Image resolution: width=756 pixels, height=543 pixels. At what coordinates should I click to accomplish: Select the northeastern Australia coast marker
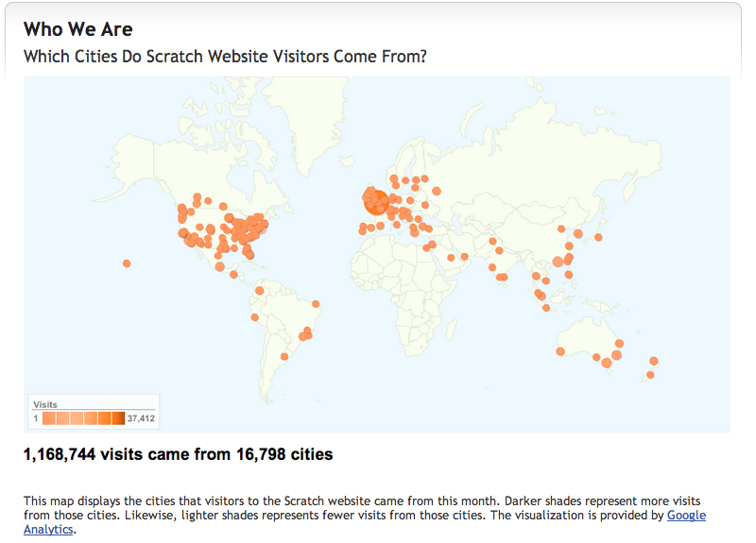619,344
